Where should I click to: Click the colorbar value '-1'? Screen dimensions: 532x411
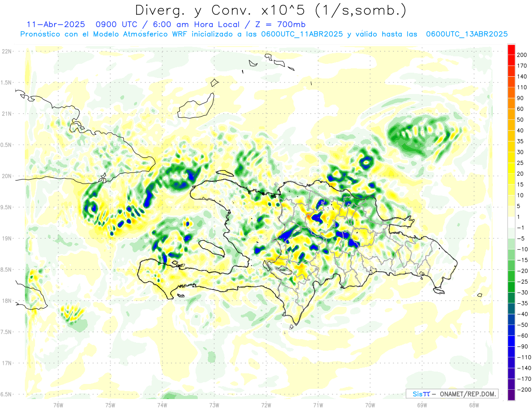520,228
